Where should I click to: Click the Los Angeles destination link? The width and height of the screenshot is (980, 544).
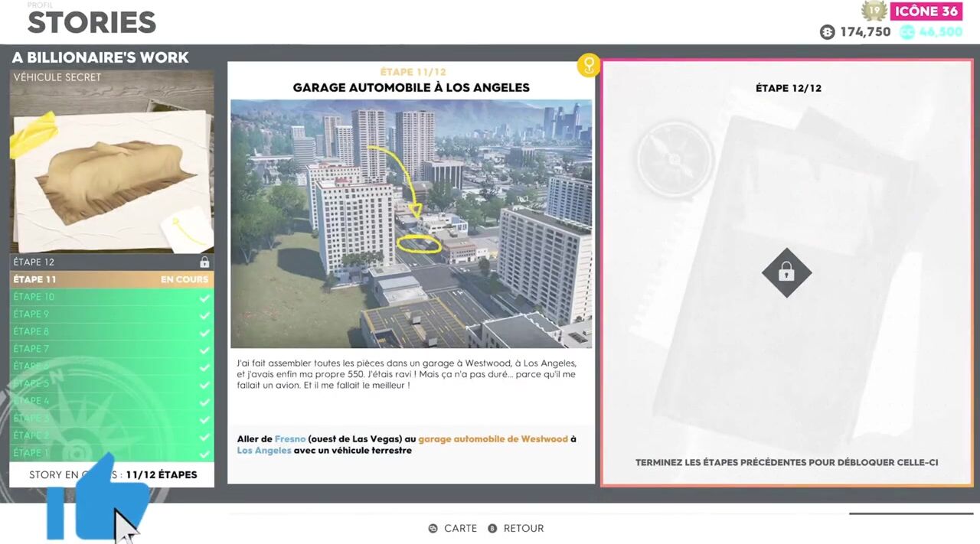tap(264, 451)
